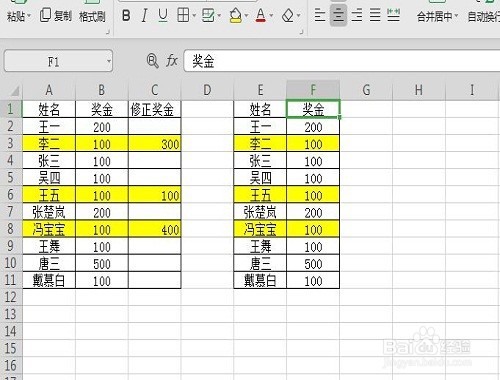The height and width of the screenshot is (380, 500).
Task: Activate the format painter 格式刷
Action: pyautogui.click(x=92, y=16)
